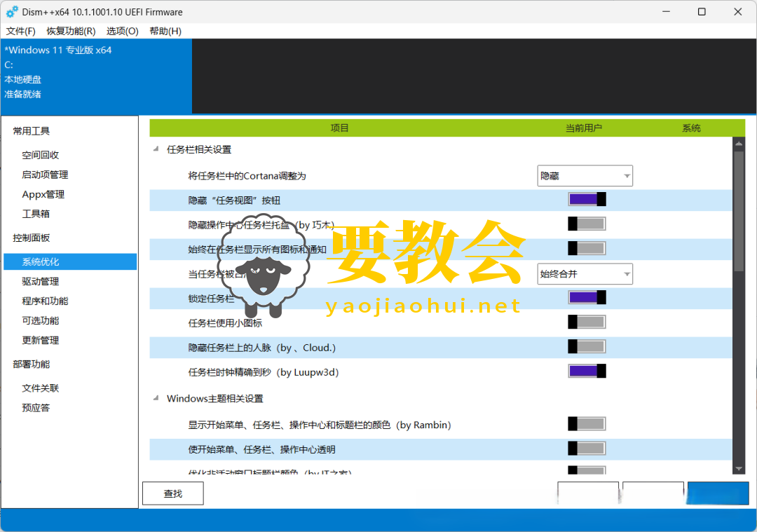This screenshot has width=757, height=532.
Task: Close the Dism++ window
Action: point(737,12)
